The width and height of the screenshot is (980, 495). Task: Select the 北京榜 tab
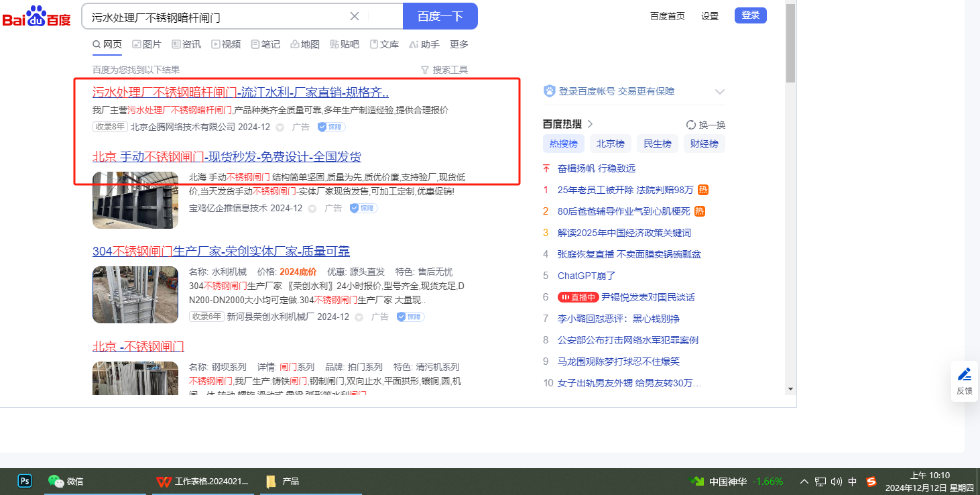[x=611, y=144]
